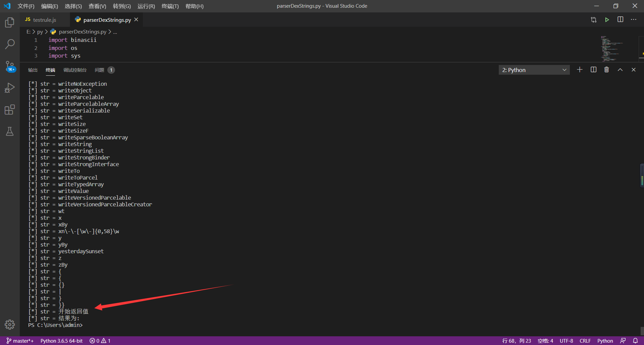Click terminal line 'writeVersionedParcelableCreator'
Viewport: 644px width, 345px height.
(x=90, y=204)
